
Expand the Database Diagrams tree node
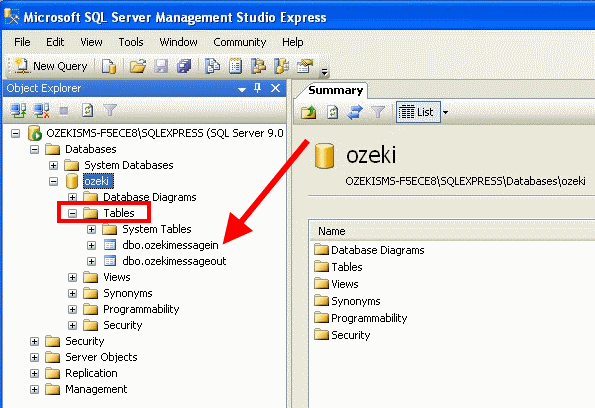(x=72, y=197)
